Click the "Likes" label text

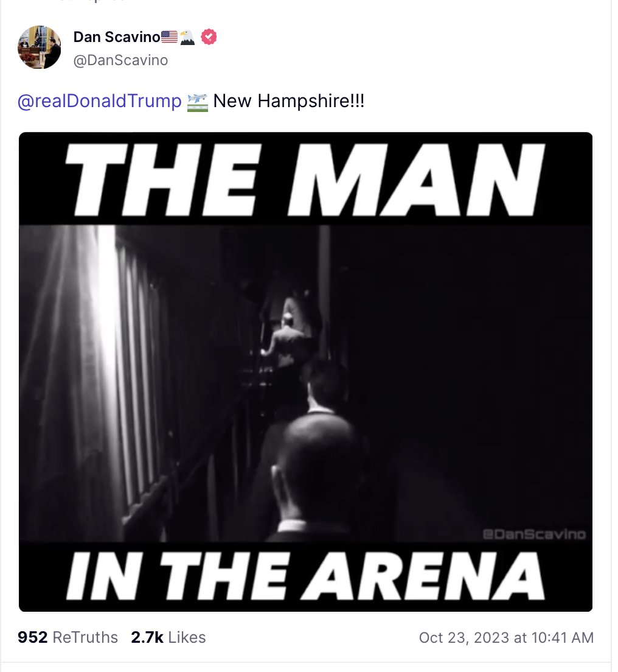tap(187, 637)
